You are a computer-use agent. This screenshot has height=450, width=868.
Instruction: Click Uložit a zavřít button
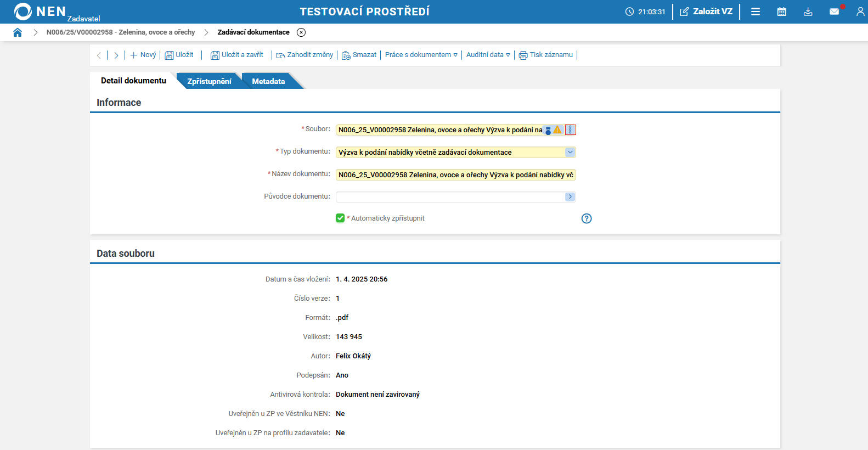click(237, 55)
